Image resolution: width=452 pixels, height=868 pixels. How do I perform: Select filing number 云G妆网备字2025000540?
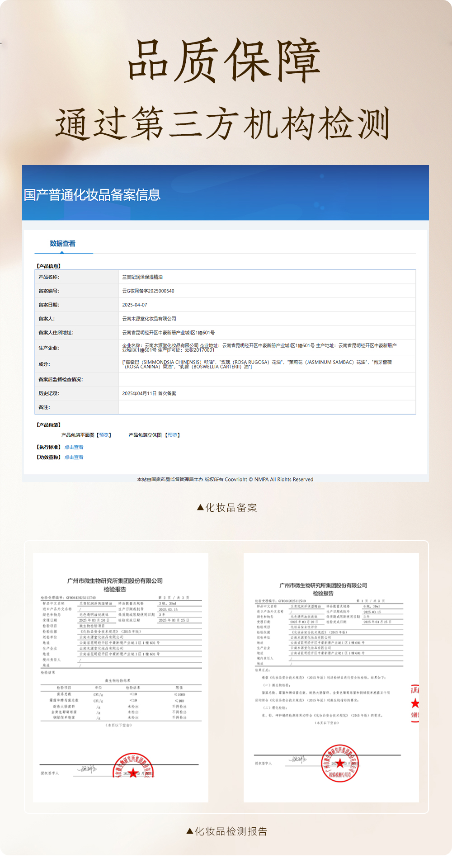click(x=148, y=291)
